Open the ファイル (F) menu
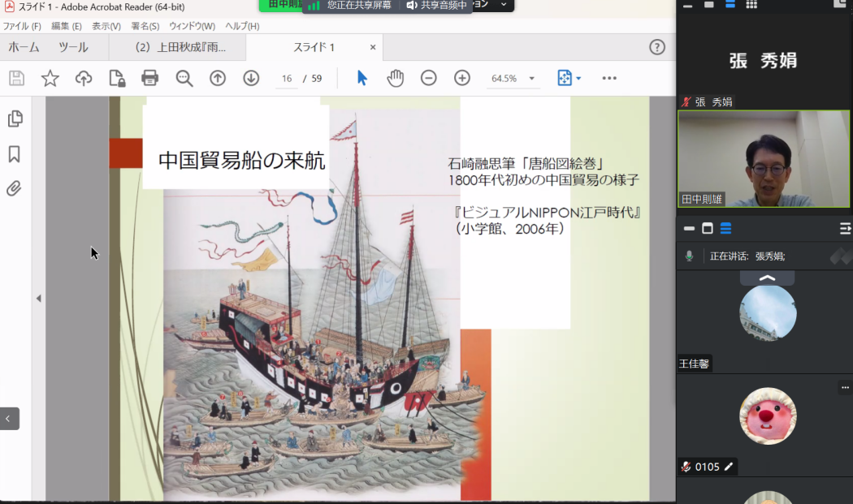 [22, 26]
